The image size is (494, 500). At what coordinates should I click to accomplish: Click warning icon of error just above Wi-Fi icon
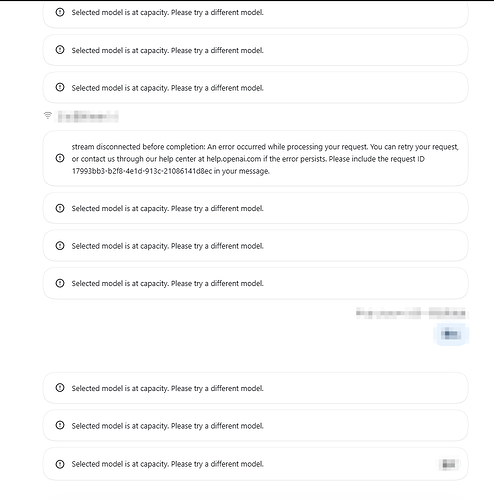coord(60,87)
